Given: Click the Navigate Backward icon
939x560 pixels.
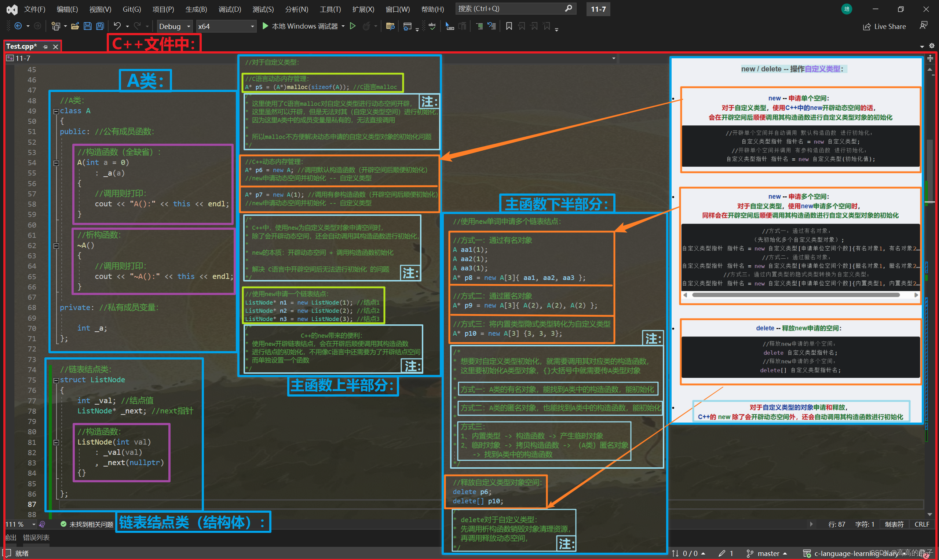Looking at the screenshot, I should click(18, 26).
